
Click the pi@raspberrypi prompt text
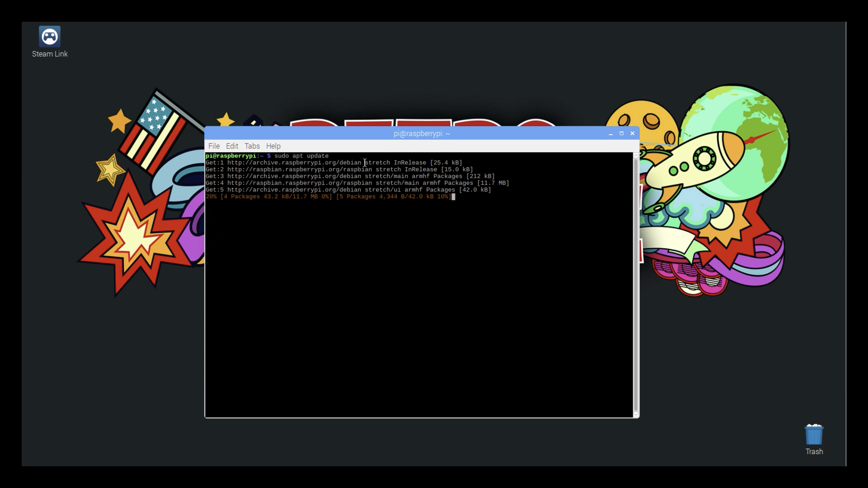231,156
